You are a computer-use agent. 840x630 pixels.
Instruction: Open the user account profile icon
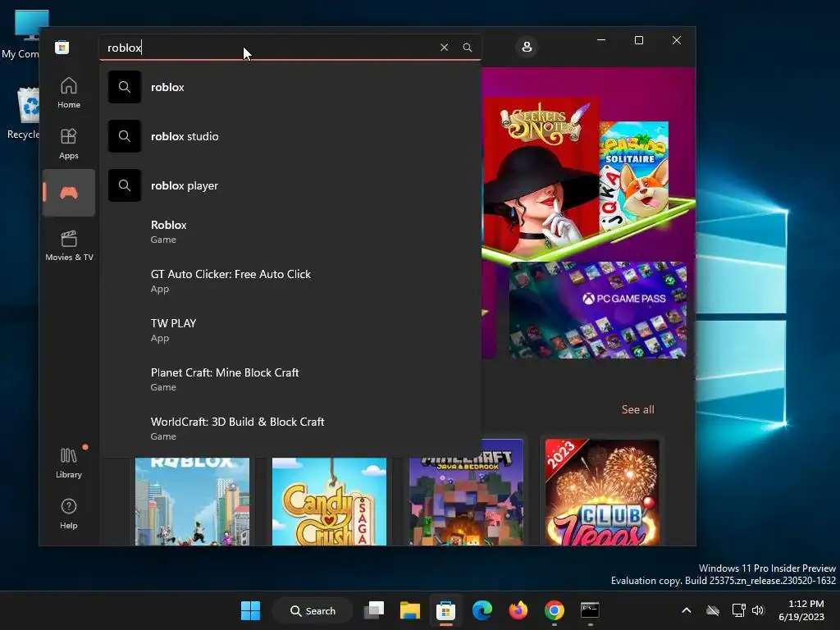[x=527, y=47]
